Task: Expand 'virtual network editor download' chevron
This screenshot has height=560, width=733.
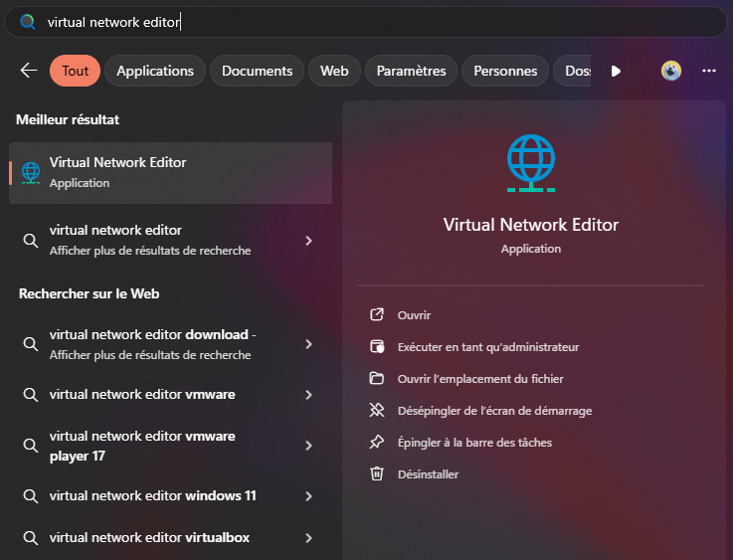Action: coord(309,344)
